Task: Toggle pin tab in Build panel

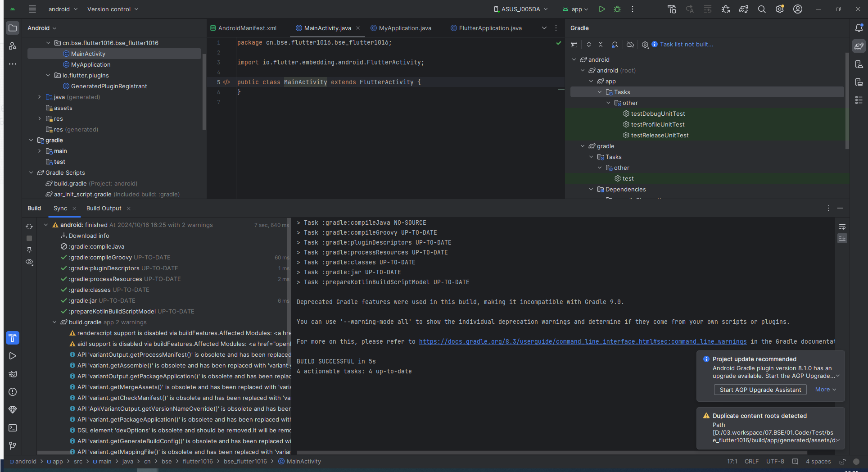Action: click(x=29, y=250)
